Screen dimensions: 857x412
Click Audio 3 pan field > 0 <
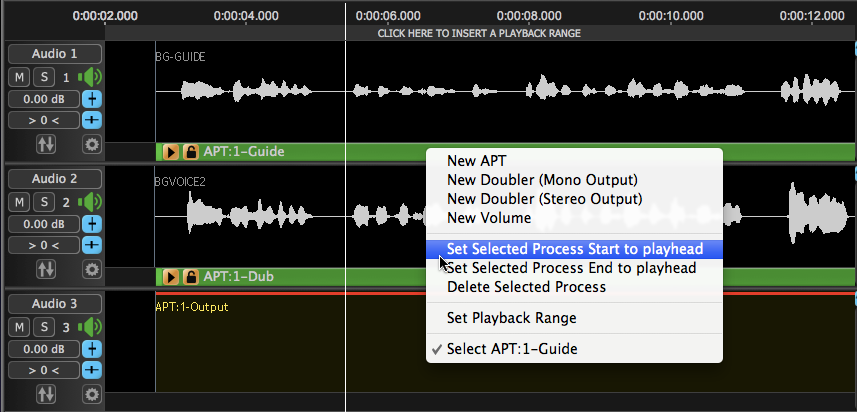click(x=44, y=369)
